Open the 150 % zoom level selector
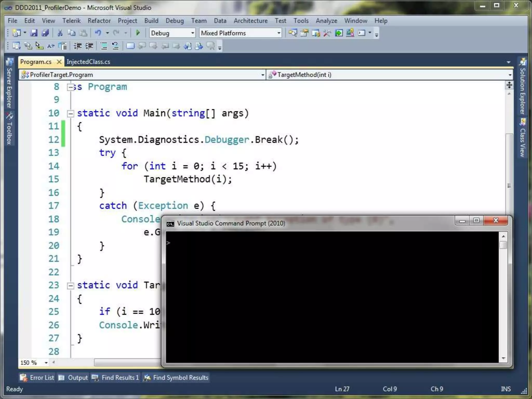 point(46,363)
